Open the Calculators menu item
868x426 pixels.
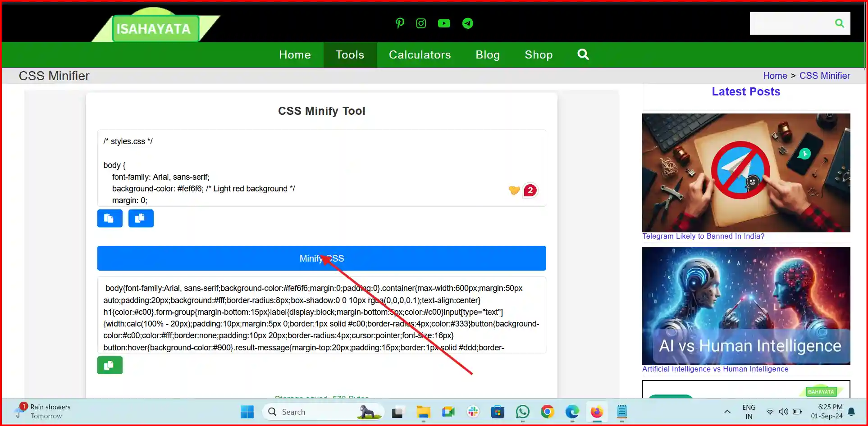point(420,54)
